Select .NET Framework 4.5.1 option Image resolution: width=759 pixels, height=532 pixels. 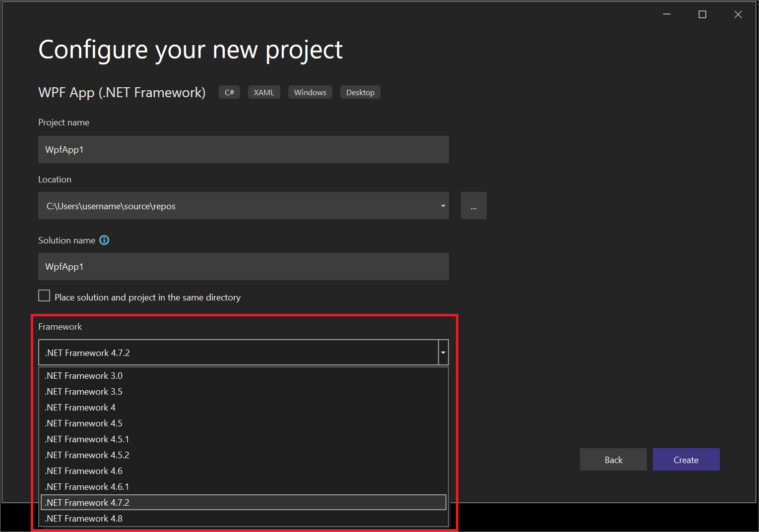[x=244, y=439]
